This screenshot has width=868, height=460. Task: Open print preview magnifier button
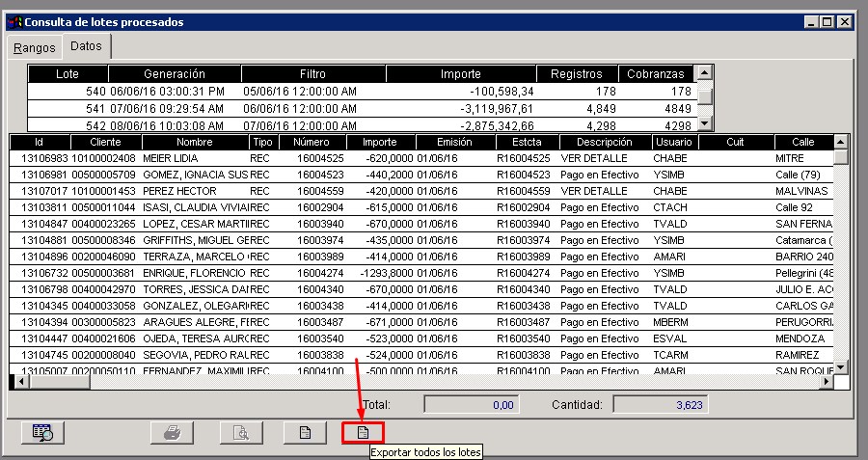click(x=241, y=433)
